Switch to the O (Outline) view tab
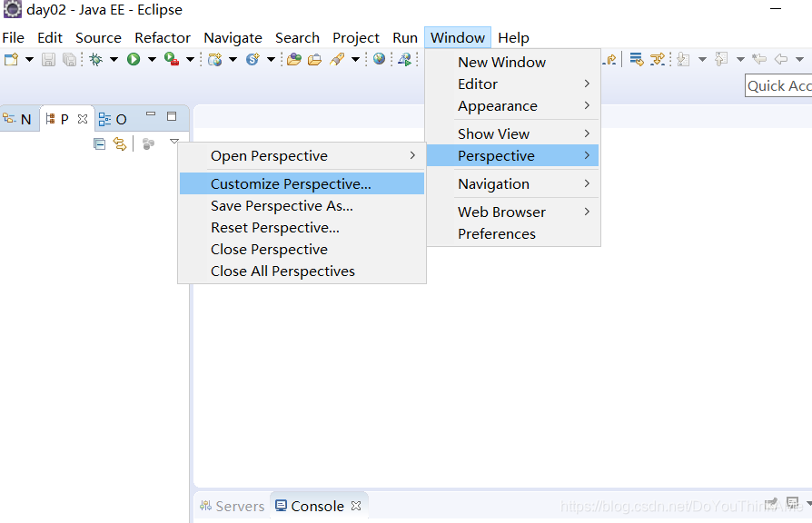 click(113, 120)
